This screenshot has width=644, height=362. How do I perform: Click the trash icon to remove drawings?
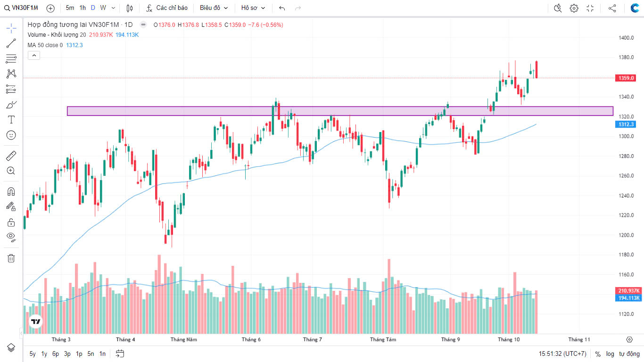tap(11, 258)
